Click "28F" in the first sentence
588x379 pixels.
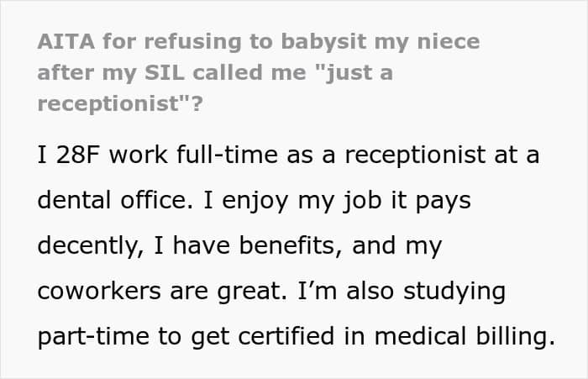click(77, 155)
